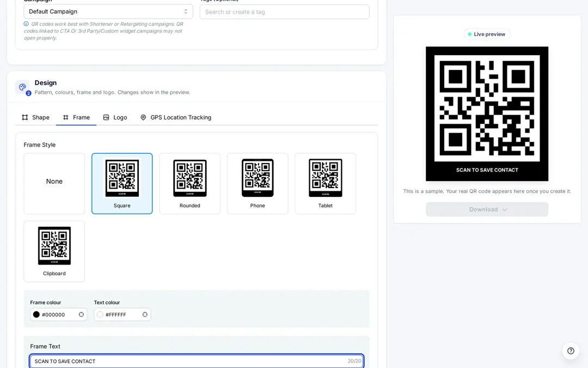Switch to the Shape tab

(x=35, y=117)
